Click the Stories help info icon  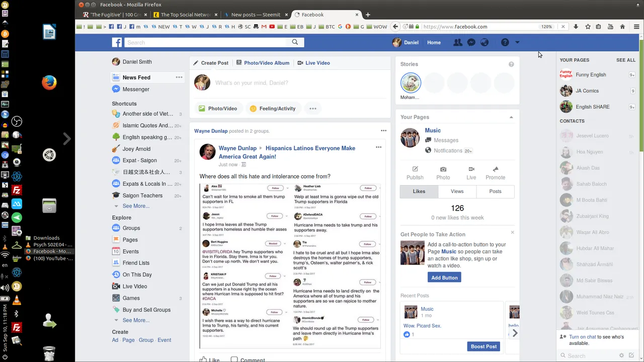(511, 64)
